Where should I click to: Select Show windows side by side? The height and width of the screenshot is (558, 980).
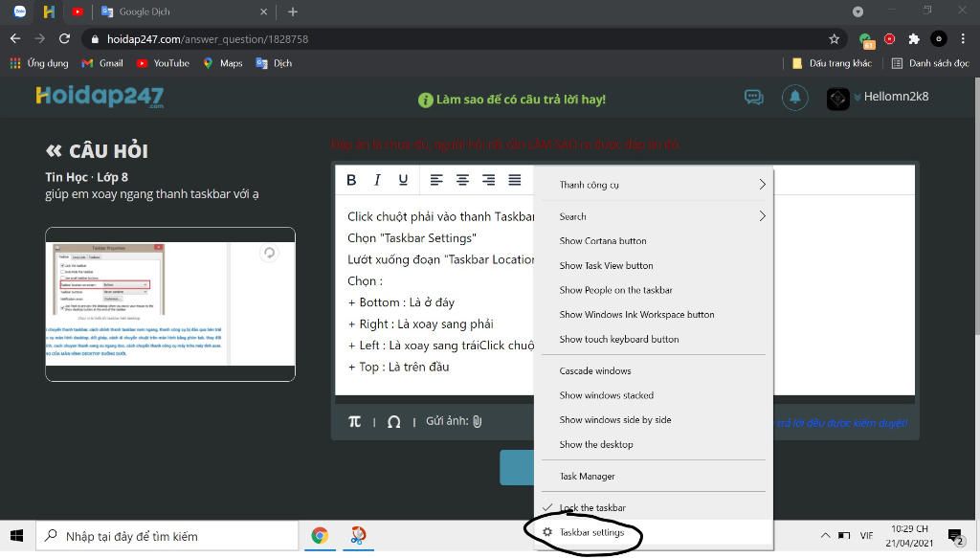tap(653, 420)
